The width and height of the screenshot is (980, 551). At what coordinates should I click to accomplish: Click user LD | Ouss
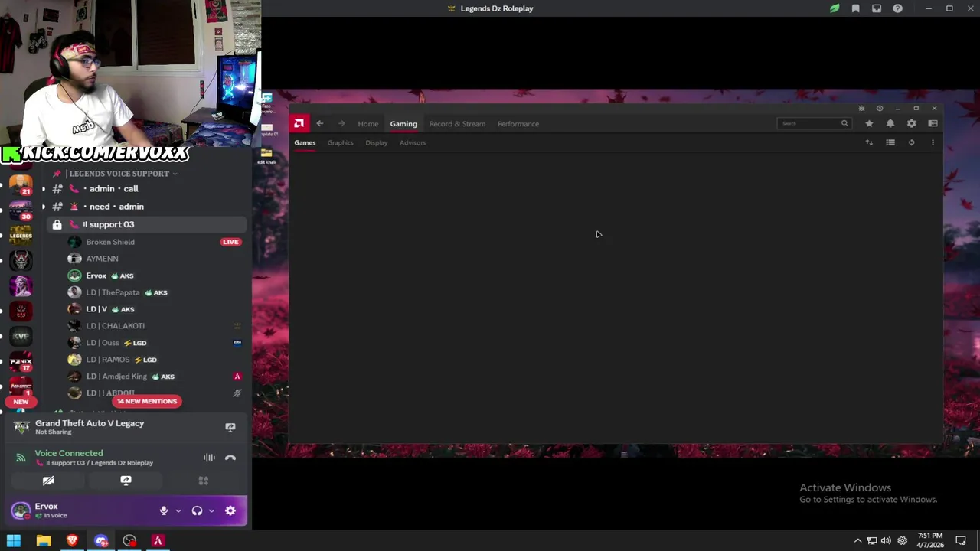[102, 343]
